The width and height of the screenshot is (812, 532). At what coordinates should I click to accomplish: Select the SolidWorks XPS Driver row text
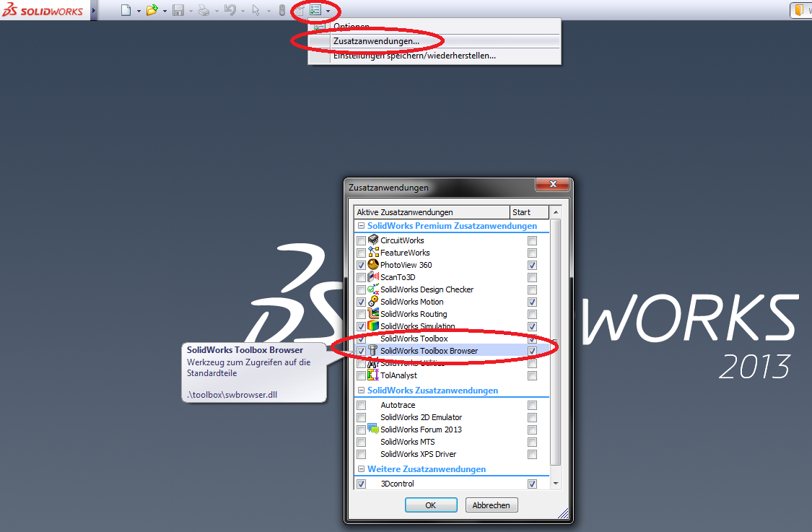pos(419,454)
